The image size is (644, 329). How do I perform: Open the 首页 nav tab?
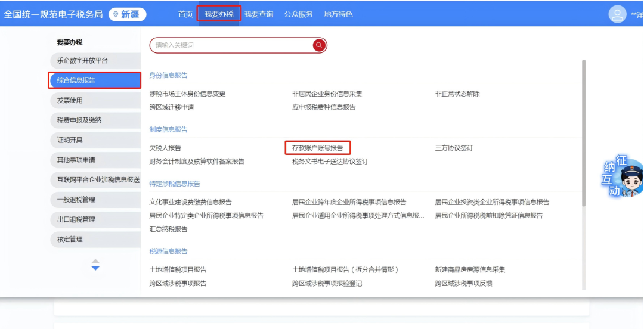[x=185, y=14]
